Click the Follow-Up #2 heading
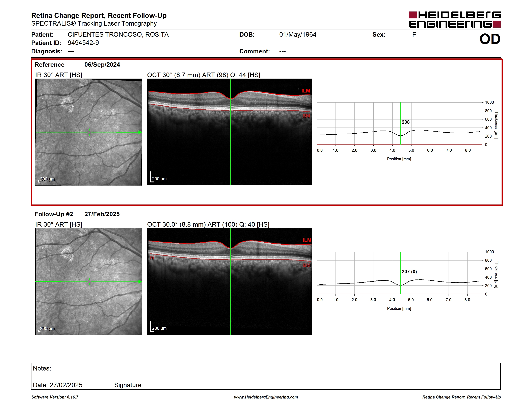 (54, 214)
